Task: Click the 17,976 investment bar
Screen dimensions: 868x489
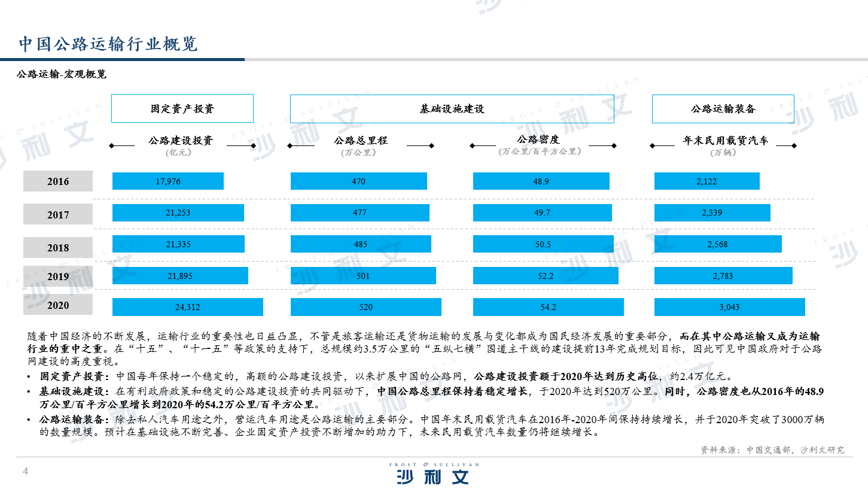Action: click(x=168, y=181)
